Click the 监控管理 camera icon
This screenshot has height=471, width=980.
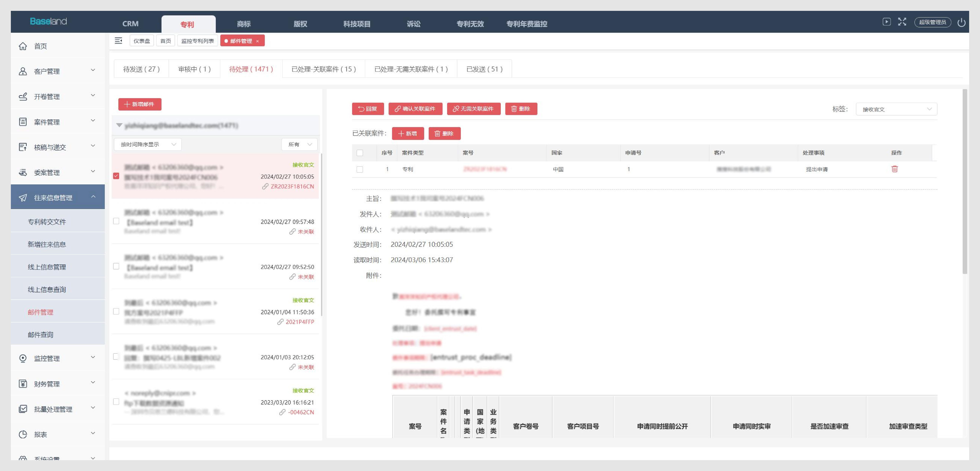[23, 358]
